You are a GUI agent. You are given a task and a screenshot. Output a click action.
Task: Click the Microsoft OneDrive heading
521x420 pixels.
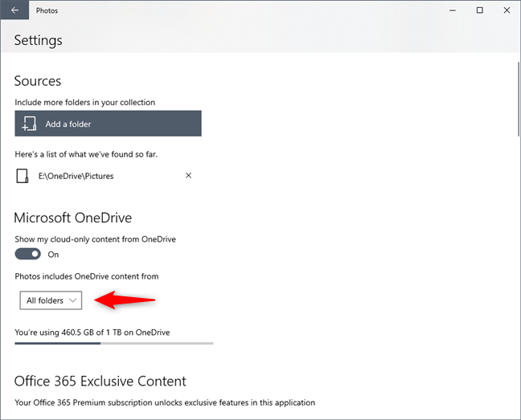pos(73,218)
